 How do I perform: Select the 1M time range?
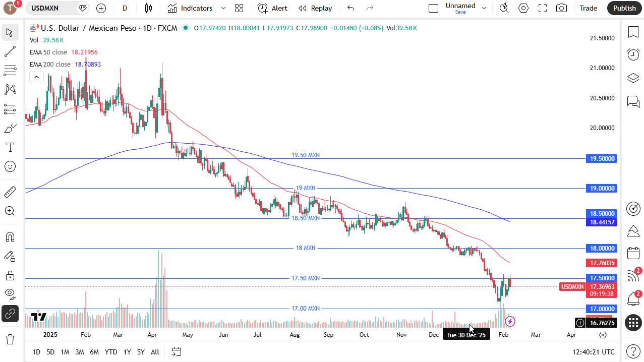point(65,352)
